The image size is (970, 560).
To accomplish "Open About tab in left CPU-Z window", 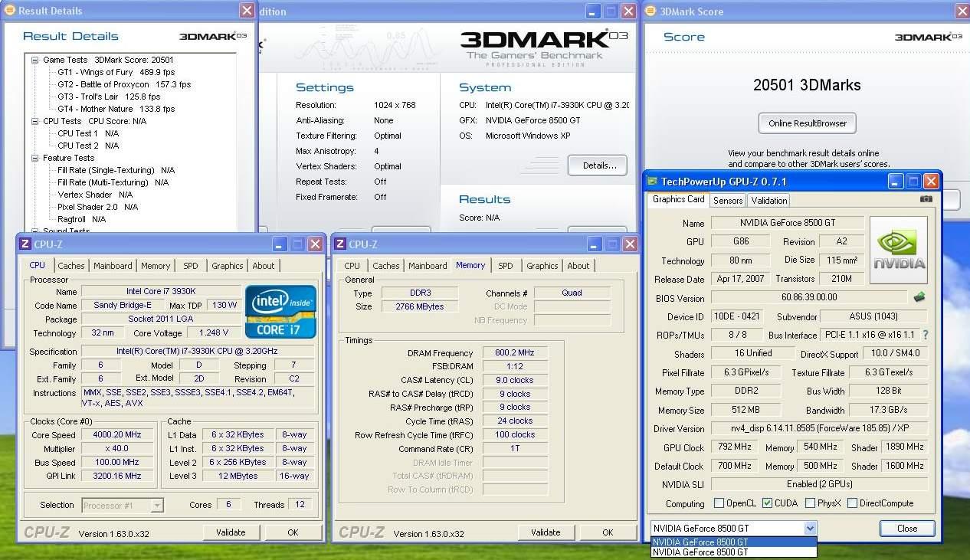I will click(x=264, y=266).
